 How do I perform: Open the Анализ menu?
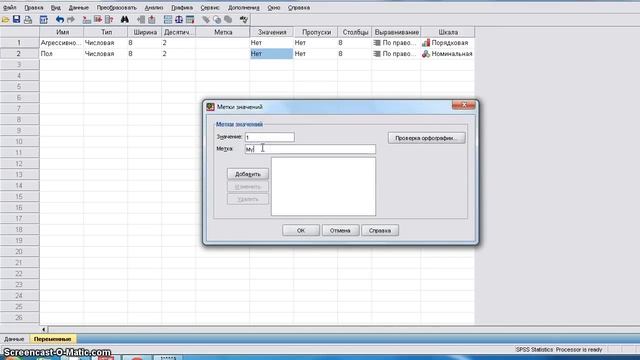click(153, 8)
